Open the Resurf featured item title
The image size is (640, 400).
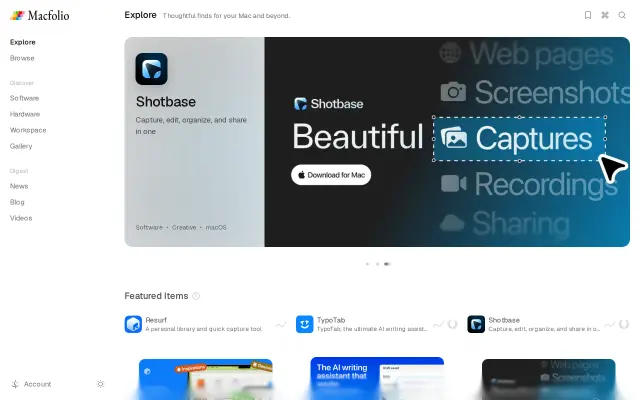tap(156, 320)
